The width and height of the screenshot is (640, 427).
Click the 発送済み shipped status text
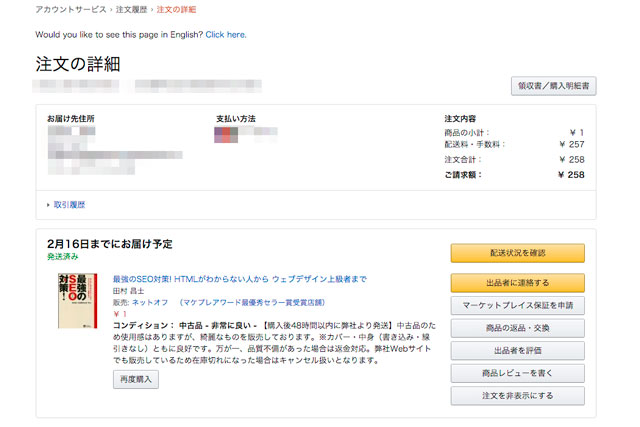(x=62, y=256)
